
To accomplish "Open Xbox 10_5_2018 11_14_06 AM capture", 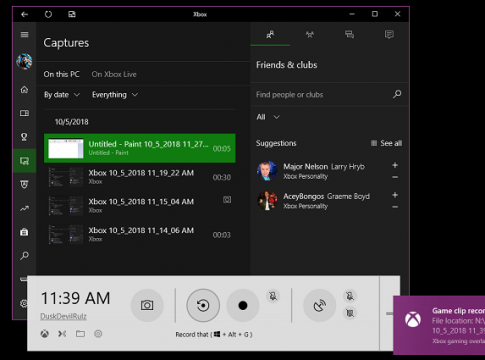I will tap(140, 234).
